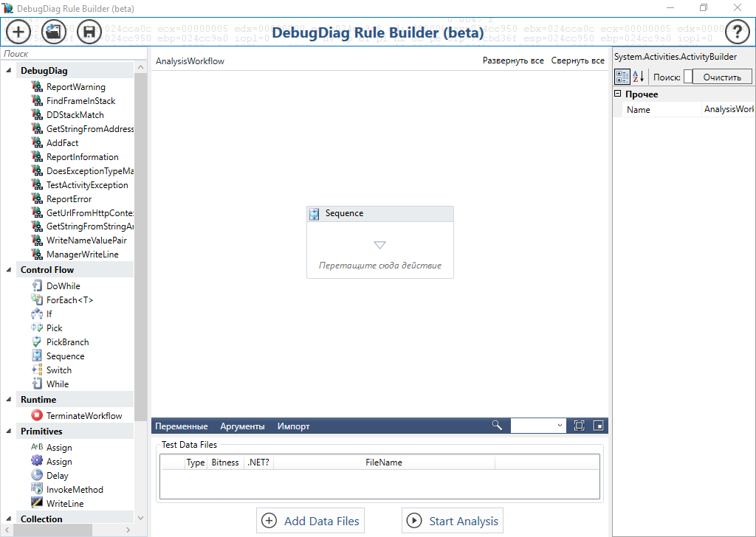Click the Развернуть все link

(513, 61)
